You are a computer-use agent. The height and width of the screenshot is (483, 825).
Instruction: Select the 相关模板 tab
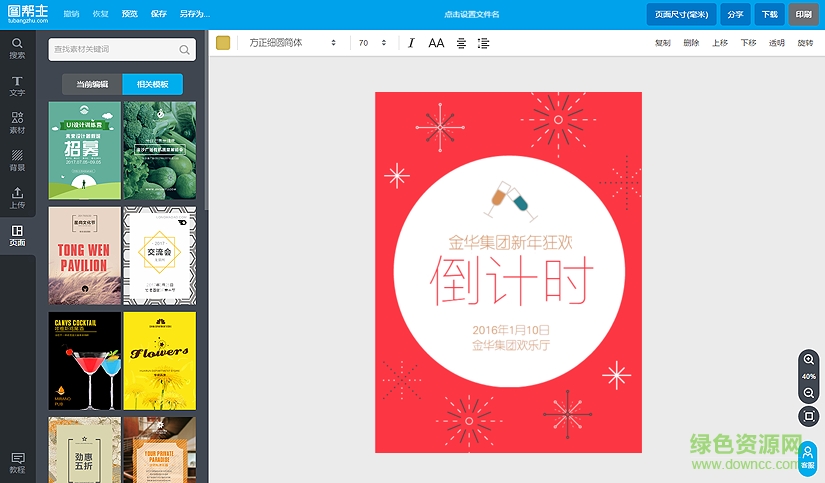152,84
